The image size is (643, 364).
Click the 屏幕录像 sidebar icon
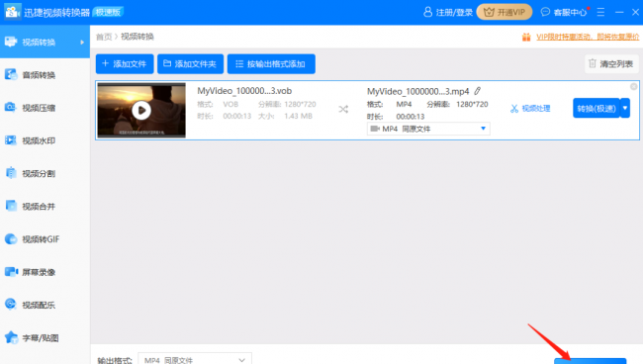pos(11,272)
